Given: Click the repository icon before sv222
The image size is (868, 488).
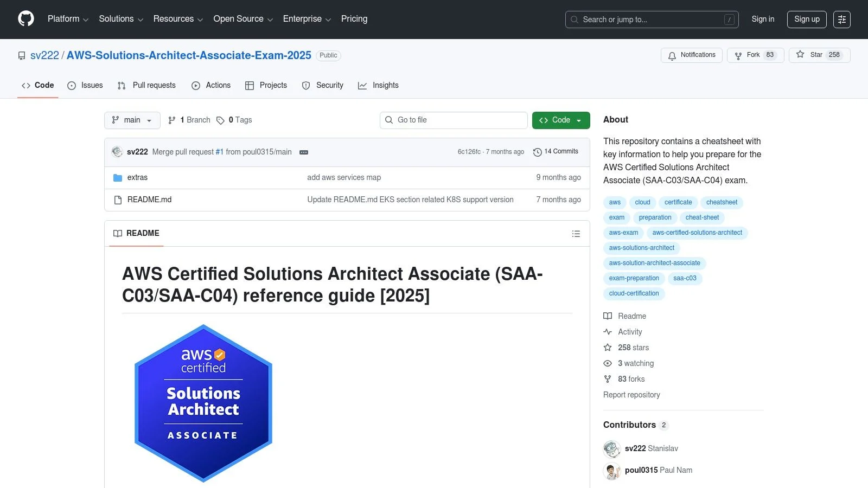Looking at the screenshot, I should pos(22,56).
